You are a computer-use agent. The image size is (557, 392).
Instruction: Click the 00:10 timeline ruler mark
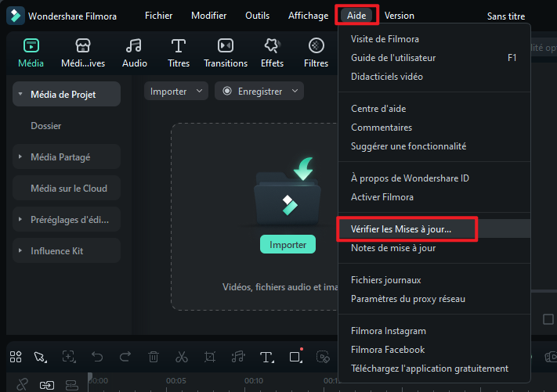point(254,380)
